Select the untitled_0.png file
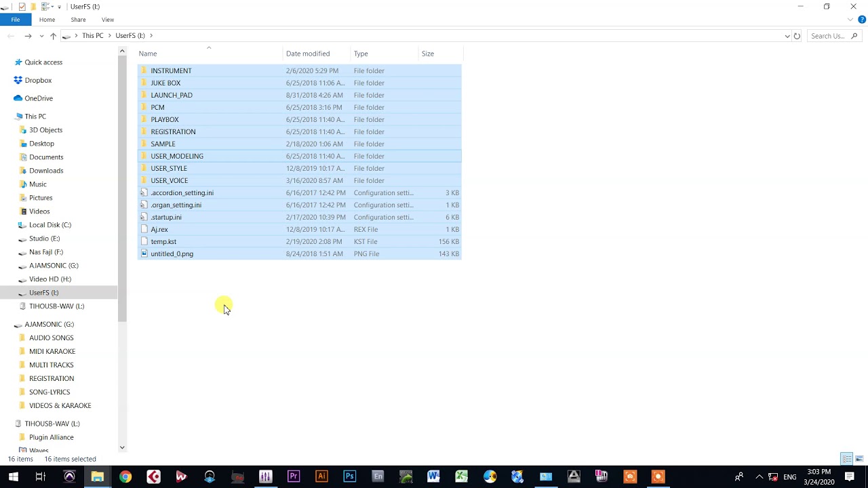The height and width of the screenshot is (488, 868). coord(299,253)
